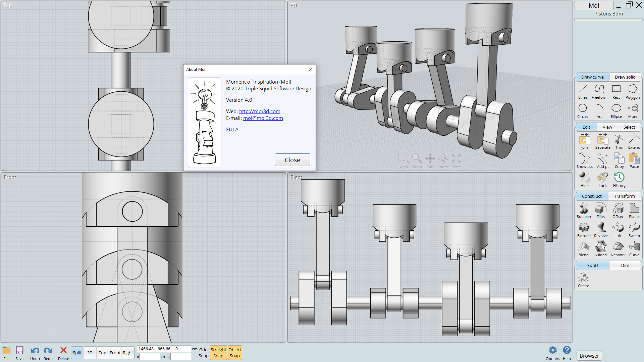Activate the Nsided tool
This screenshot has width=644, height=362.
[x=601, y=249]
